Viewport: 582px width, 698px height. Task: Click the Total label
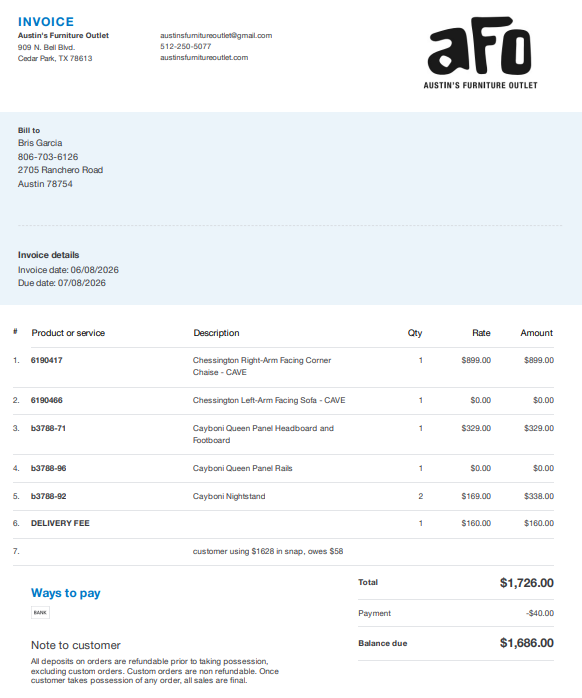(368, 582)
